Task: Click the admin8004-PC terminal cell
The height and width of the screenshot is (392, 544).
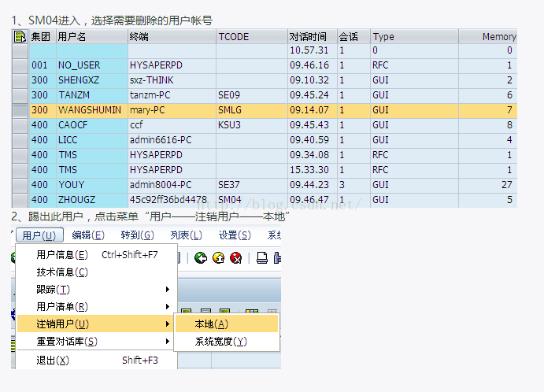Action: (172, 185)
